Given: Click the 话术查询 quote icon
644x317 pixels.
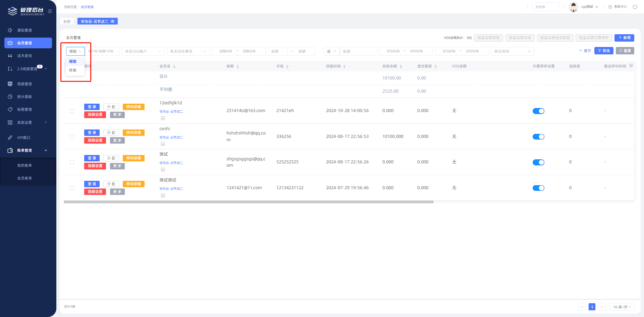Looking at the screenshot, I should [10, 56].
